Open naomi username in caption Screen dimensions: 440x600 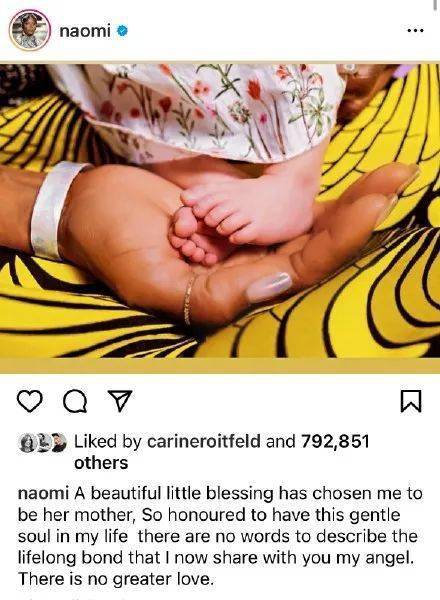[x=43, y=493]
